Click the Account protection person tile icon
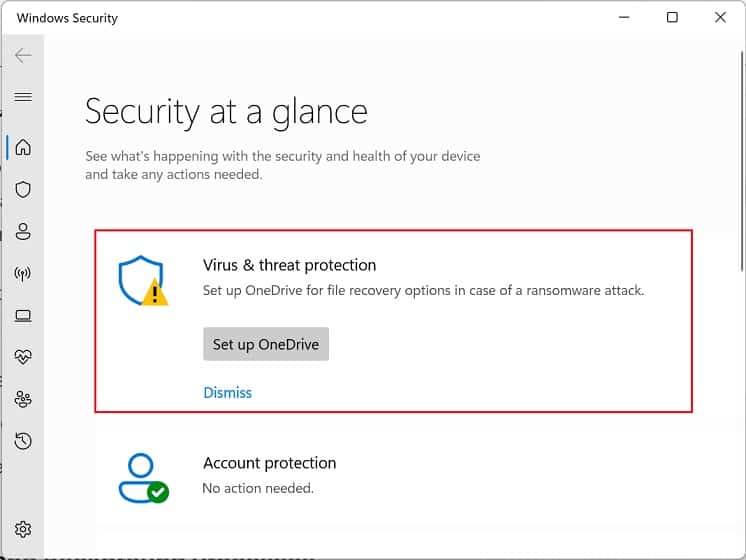Image resolution: width=746 pixels, height=560 pixels. (143, 478)
